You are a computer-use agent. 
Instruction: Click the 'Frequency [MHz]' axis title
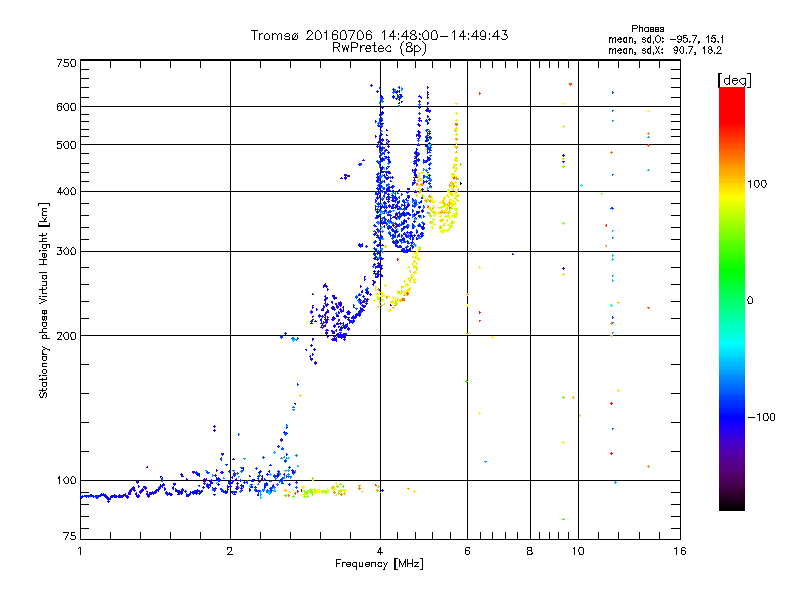379,564
